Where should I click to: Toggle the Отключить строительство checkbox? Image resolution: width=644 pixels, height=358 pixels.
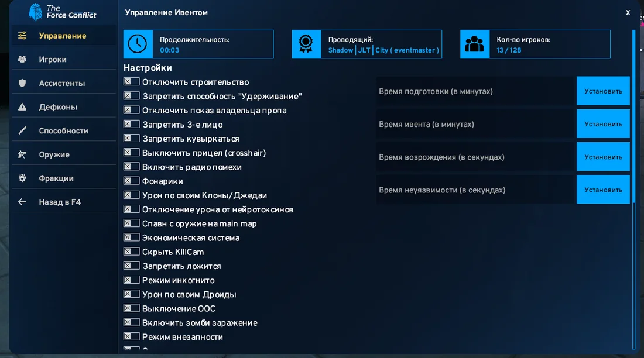131,82
